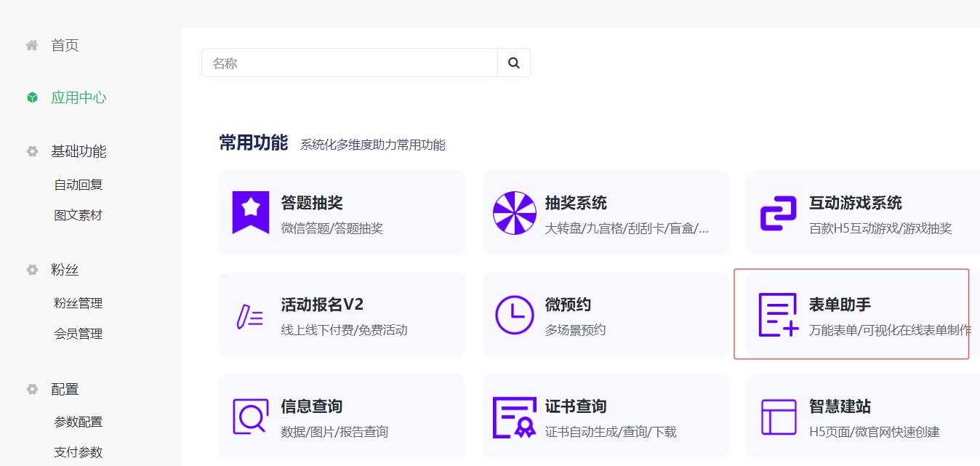Click the 智慧建站 card title

click(840, 406)
